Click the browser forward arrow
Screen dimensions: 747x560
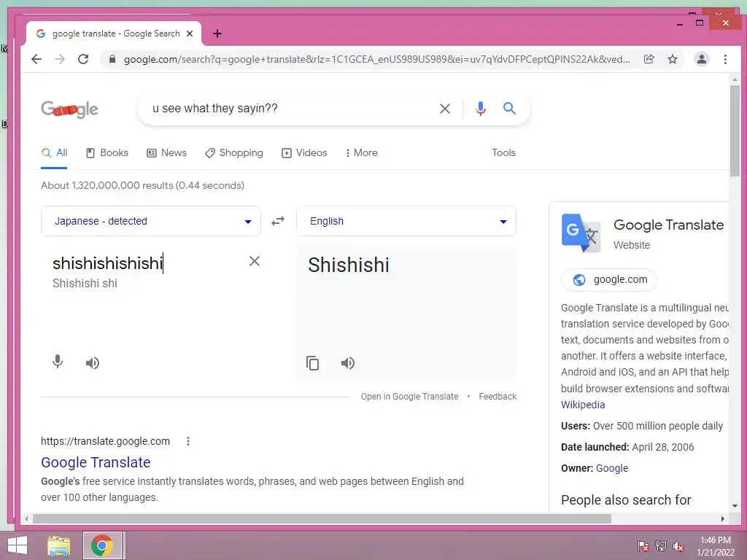(x=60, y=59)
